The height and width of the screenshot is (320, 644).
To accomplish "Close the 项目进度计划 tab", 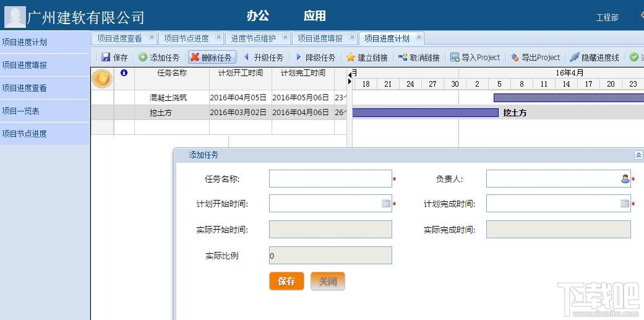I will click(x=419, y=37).
